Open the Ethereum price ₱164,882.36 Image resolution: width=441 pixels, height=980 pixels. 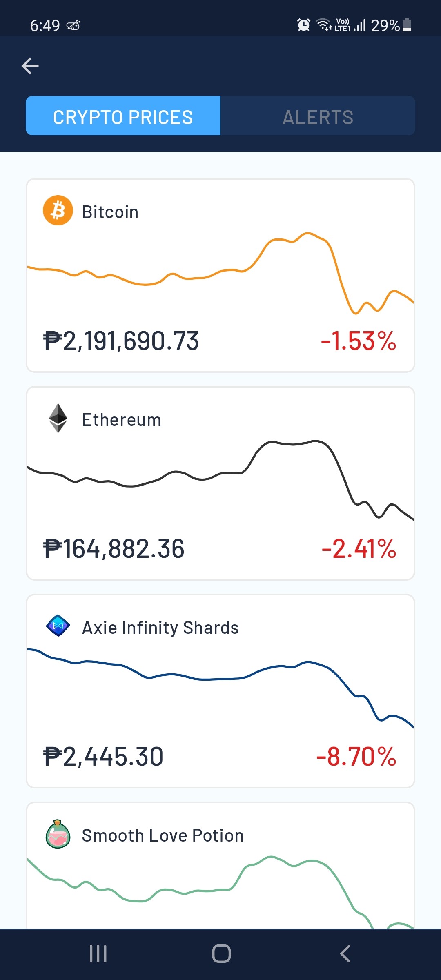tap(114, 549)
